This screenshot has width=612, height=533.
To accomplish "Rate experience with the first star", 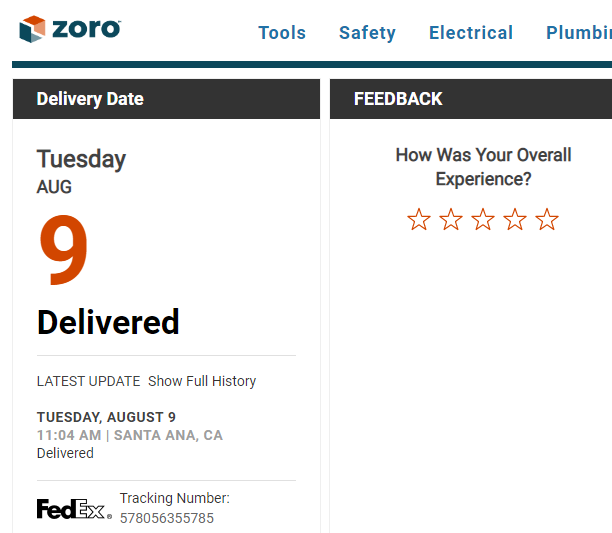I will tap(419, 219).
